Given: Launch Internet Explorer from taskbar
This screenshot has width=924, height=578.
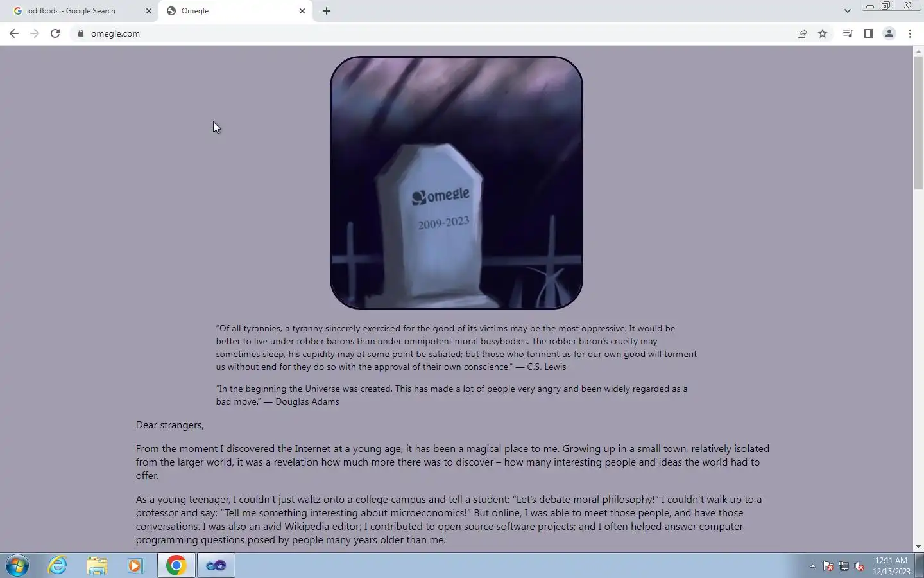Looking at the screenshot, I should (58, 566).
